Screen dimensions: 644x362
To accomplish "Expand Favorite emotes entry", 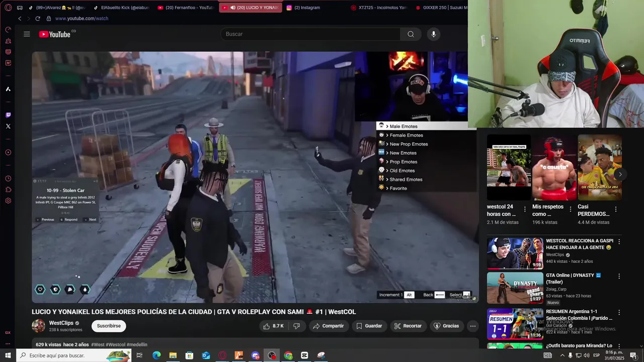I will point(426,188).
